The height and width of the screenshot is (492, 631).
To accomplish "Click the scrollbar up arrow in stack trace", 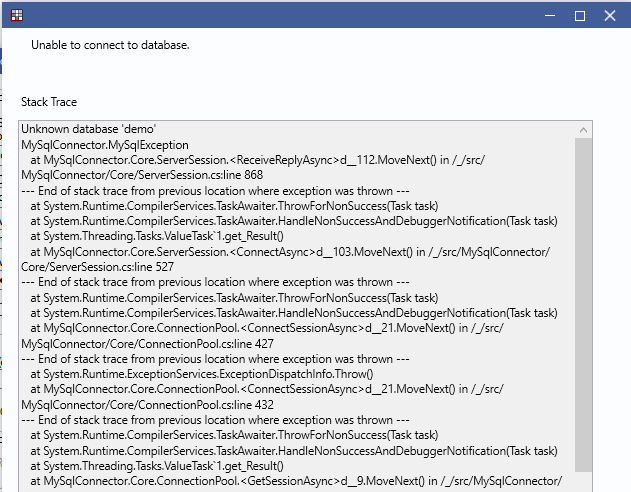I will [x=583, y=130].
